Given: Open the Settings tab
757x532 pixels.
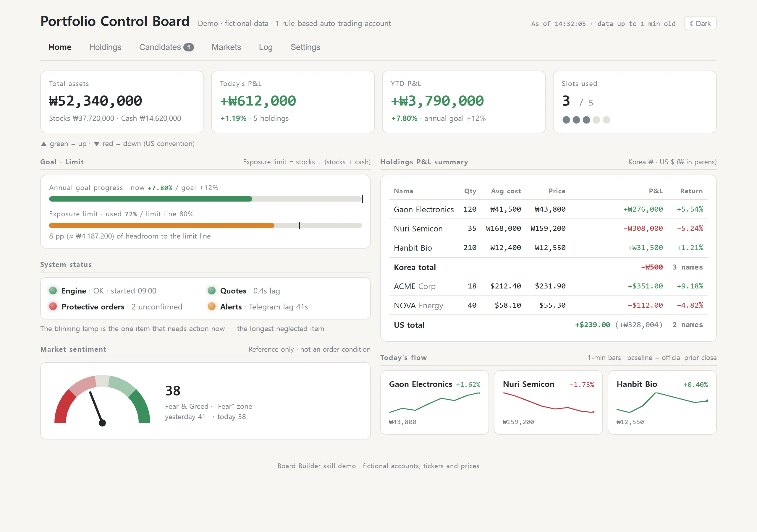Looking at the screenshot, I should coord(305,47).
